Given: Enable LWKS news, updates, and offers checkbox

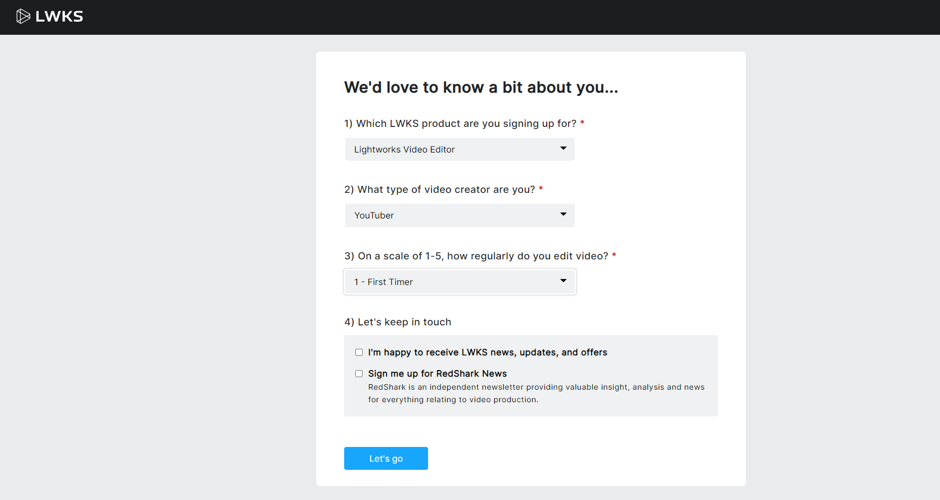Looking at the screenshot, I should tap(358, 353).
